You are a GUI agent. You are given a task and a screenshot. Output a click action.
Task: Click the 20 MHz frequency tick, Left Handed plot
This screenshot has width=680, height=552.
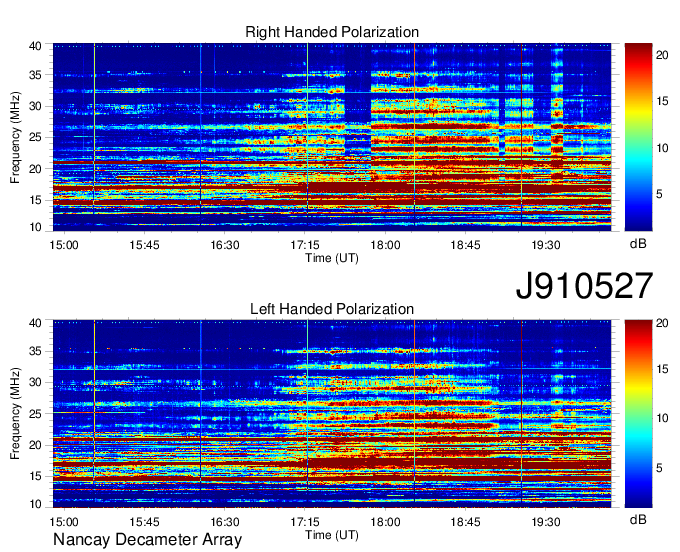(35, 445)
